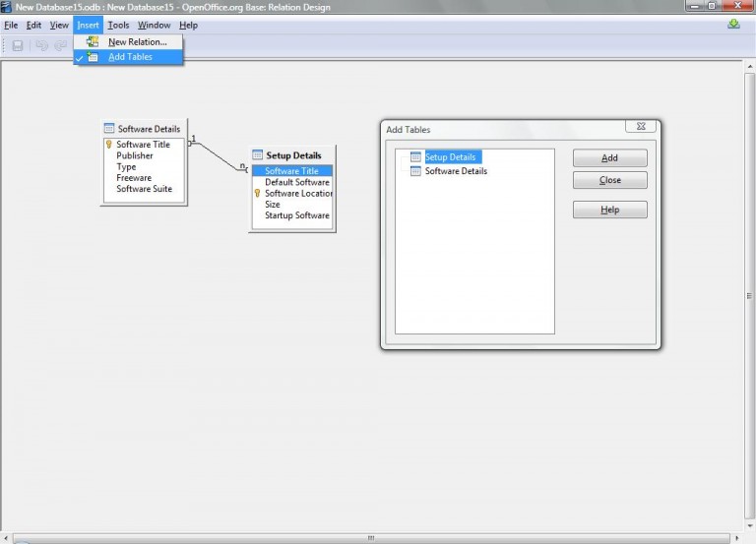Click the Setup Details table window icon
Image resolution: width=756 pixels, height=544 pixels.
click(258, 154)
